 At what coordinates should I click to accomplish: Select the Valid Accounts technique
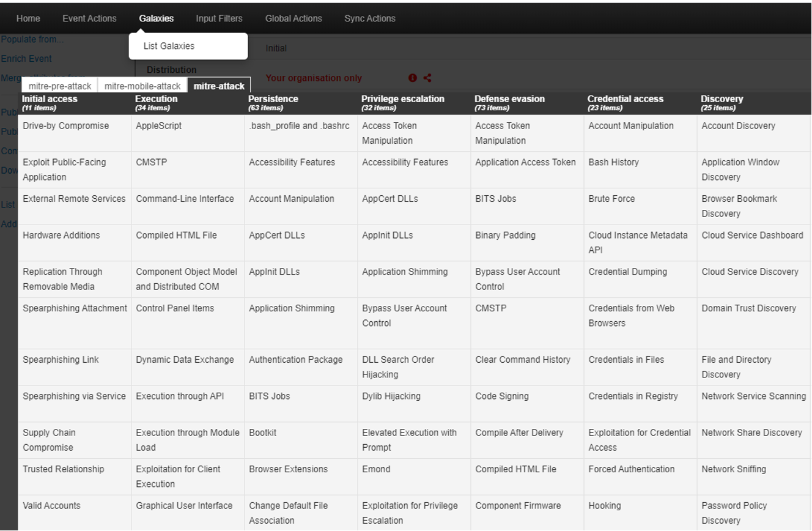[x=75, y=513]
